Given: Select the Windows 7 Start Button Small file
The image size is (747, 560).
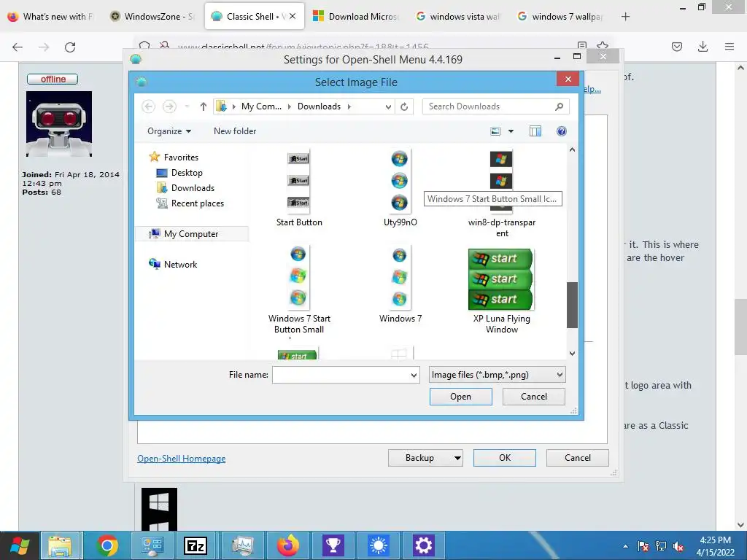Looking at the screenshot, I should (299, 290).
